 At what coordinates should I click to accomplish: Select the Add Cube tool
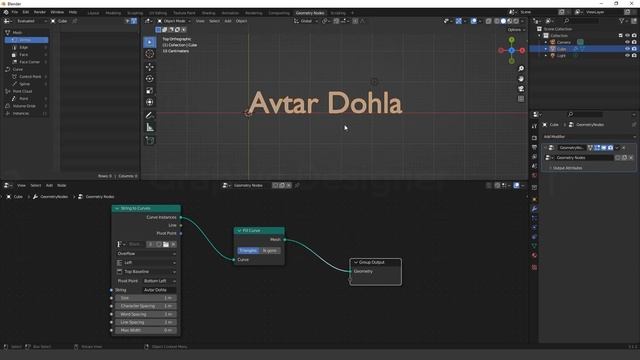coord(150,140)
